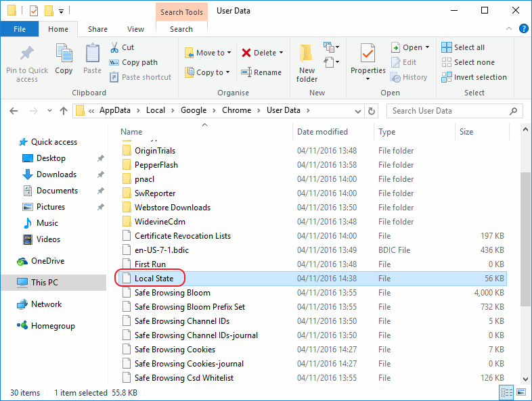The image size is (532, 401).
Task: Switch to Details view layout
Action: coord(506,392)
